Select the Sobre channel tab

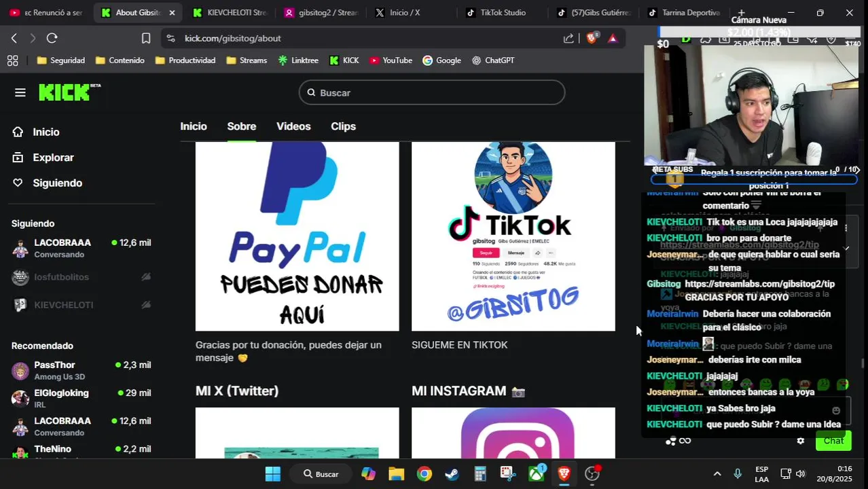241,126
